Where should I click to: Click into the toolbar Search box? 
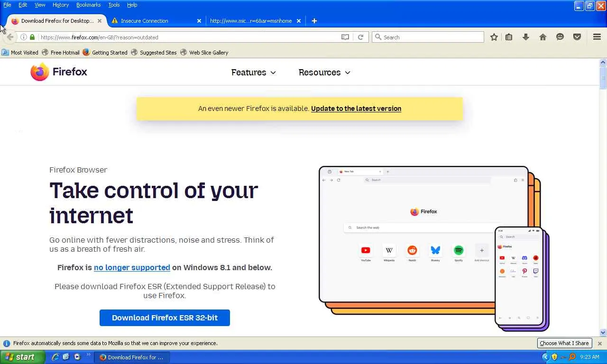(x=428, y=37)
